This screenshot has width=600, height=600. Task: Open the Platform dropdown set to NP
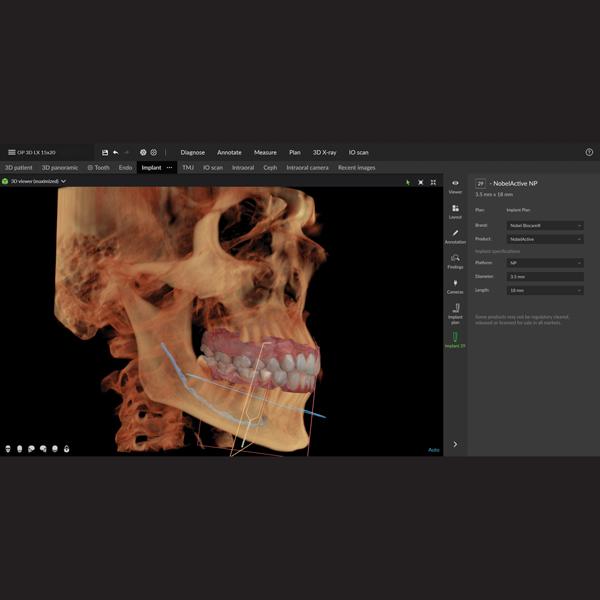(x=545, y=263)
